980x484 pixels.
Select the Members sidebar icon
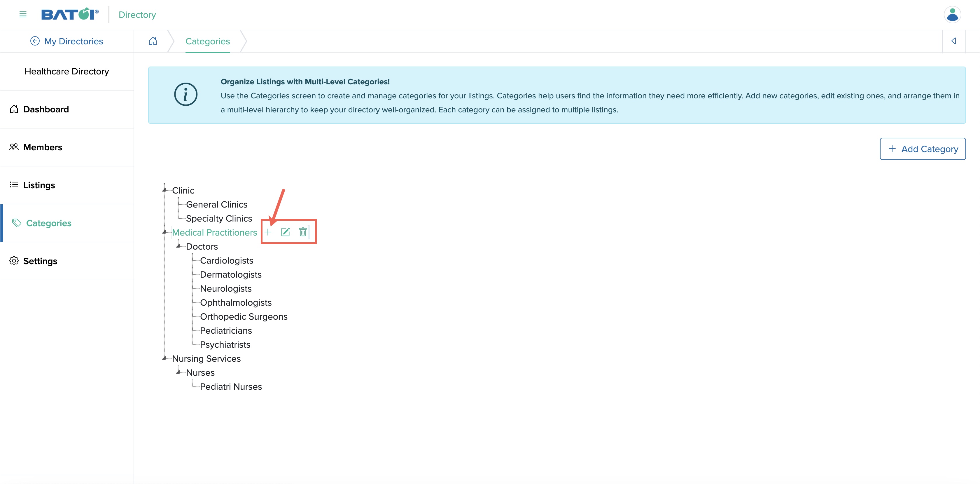pos(14,147)
